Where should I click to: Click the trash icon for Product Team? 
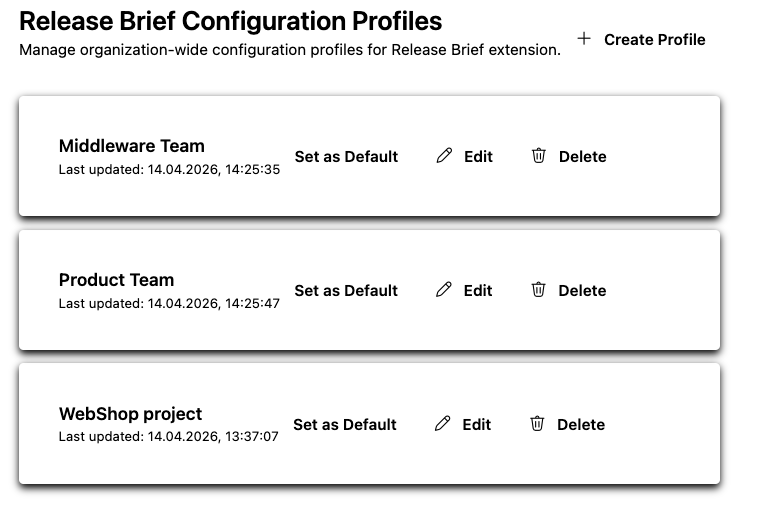click(x=539, y=290)
